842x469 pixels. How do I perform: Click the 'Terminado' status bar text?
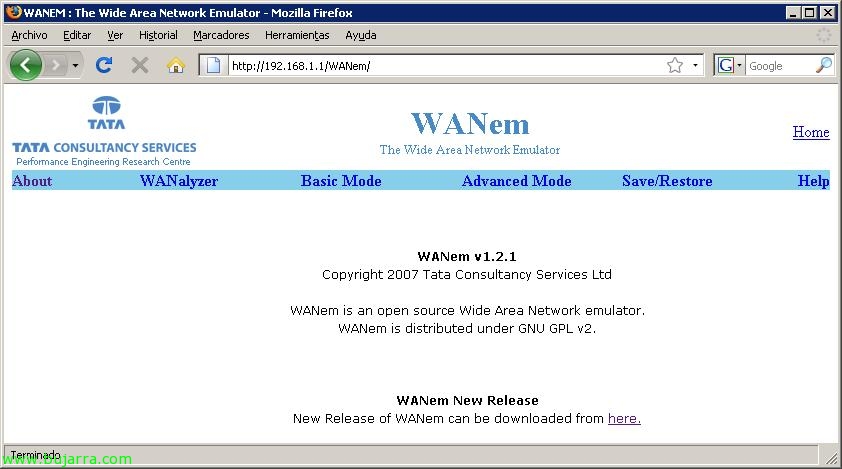pos(35,455)
